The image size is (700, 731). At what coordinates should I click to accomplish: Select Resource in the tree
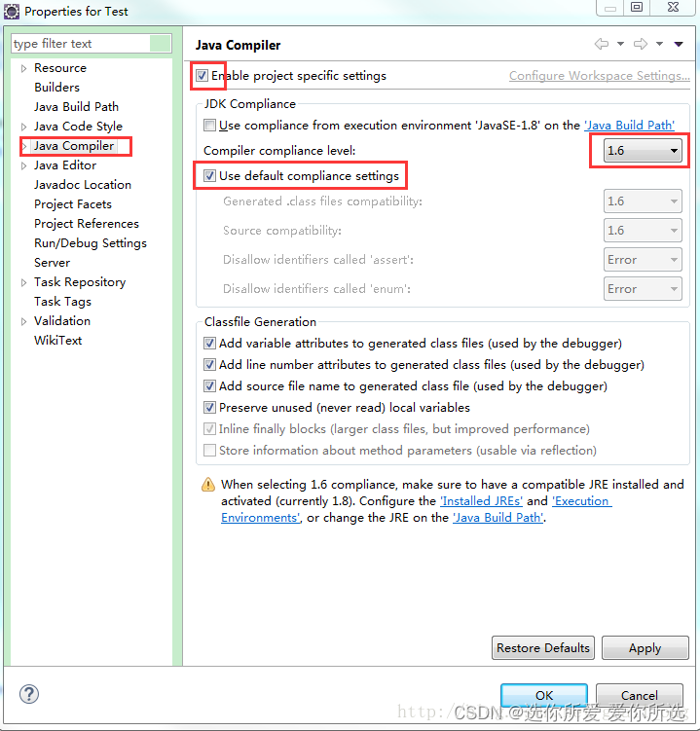coord(60,68)
